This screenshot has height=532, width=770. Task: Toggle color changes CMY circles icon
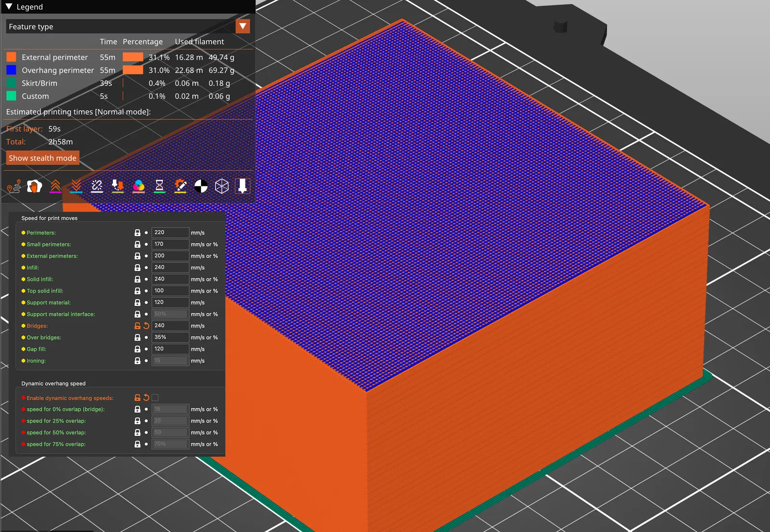pyautogui.click(x=139, y=186)
